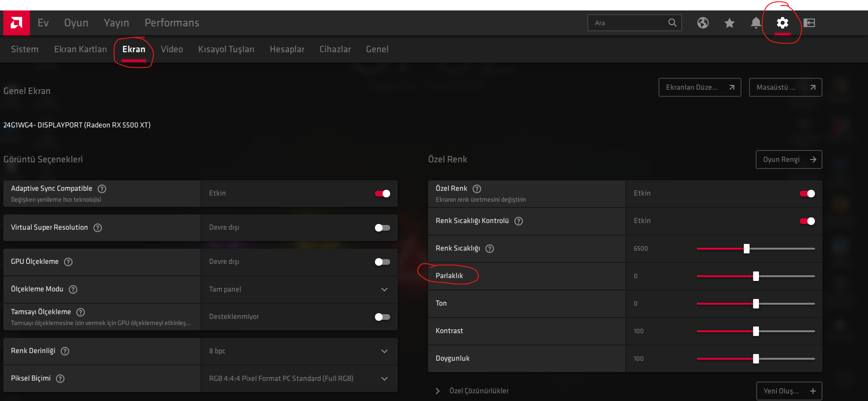Screen dimensions: 868x401
Task: Enable the GPU Ölçekleme switch
Action: click(x=382, y=262)
